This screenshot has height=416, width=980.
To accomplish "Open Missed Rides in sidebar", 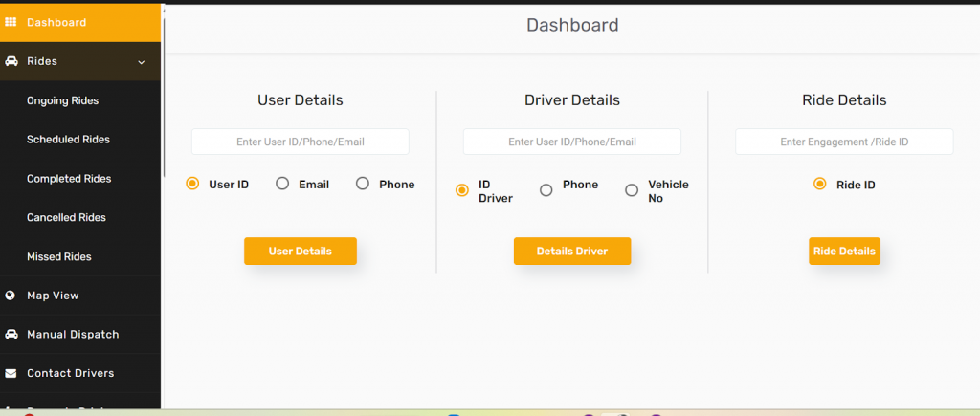I will click(59, 257).
